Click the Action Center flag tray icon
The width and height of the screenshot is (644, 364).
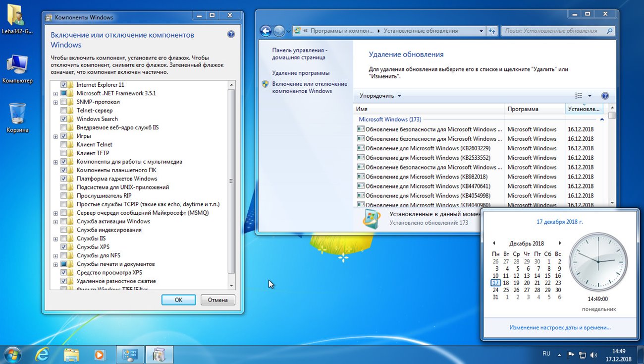tap(571, 355)
